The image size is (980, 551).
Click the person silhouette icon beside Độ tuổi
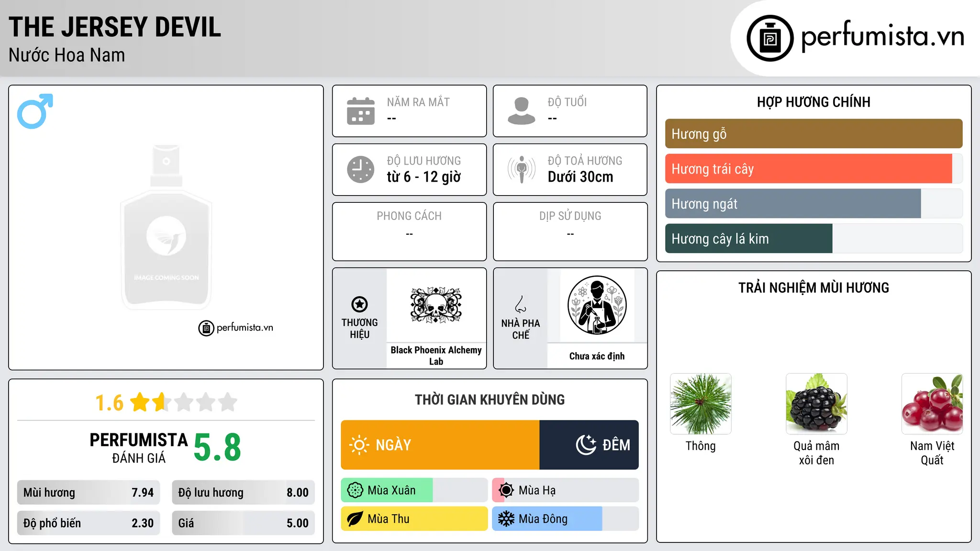point(522,111)
